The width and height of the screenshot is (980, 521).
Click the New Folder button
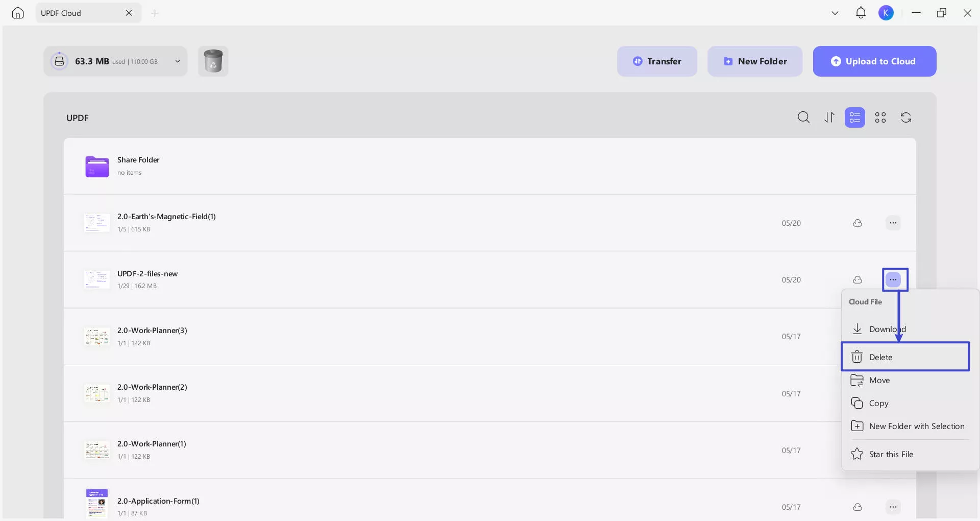[x=754, y=61]
